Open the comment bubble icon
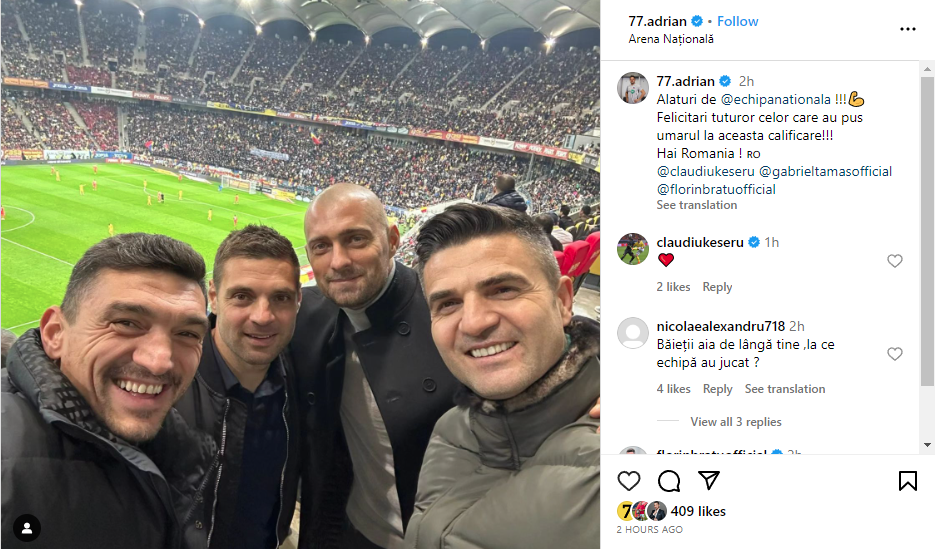 click(669, 480)
